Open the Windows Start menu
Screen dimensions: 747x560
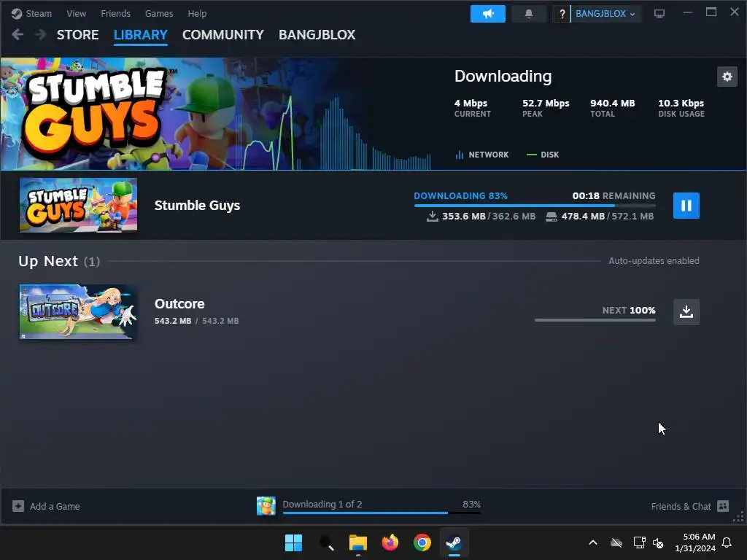[293, 542]
